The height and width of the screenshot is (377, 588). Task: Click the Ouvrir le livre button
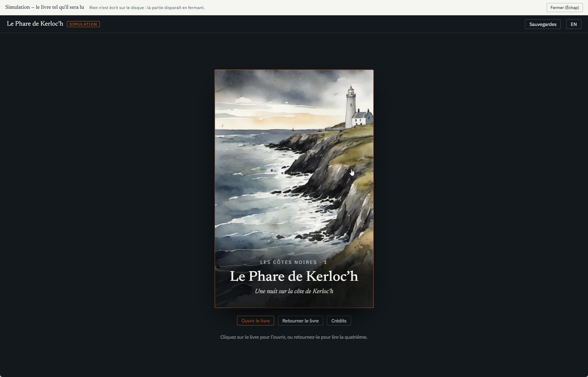[255, 321]
